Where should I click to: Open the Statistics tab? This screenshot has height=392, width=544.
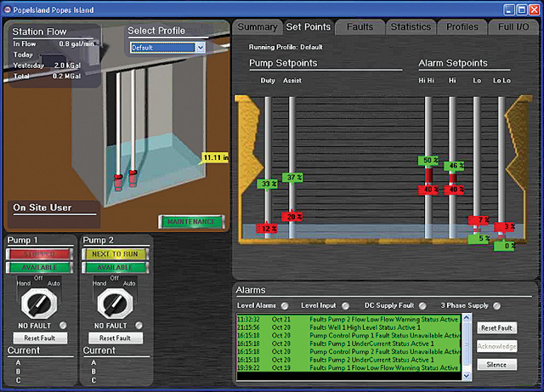pos(410,27)
